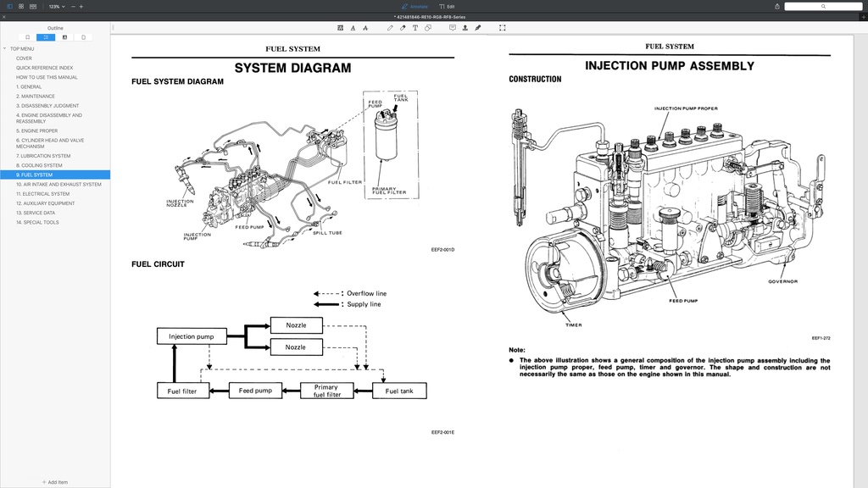
Task: Switch to the Edit tab
Action: [448, 6]
